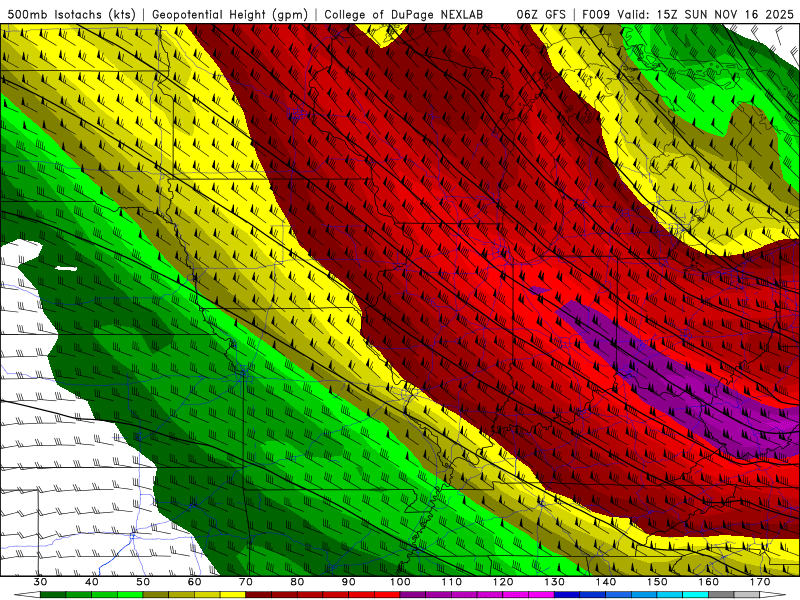Click the legend value 90
Viewport: 800px width, 600px height.
(348, 582)
